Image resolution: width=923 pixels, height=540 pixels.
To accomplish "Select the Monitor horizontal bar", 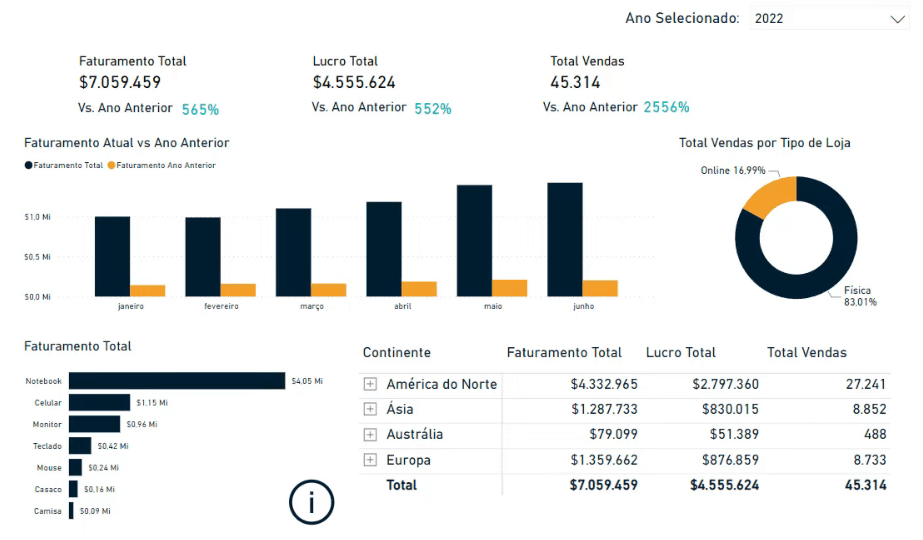I will (94, 424).
